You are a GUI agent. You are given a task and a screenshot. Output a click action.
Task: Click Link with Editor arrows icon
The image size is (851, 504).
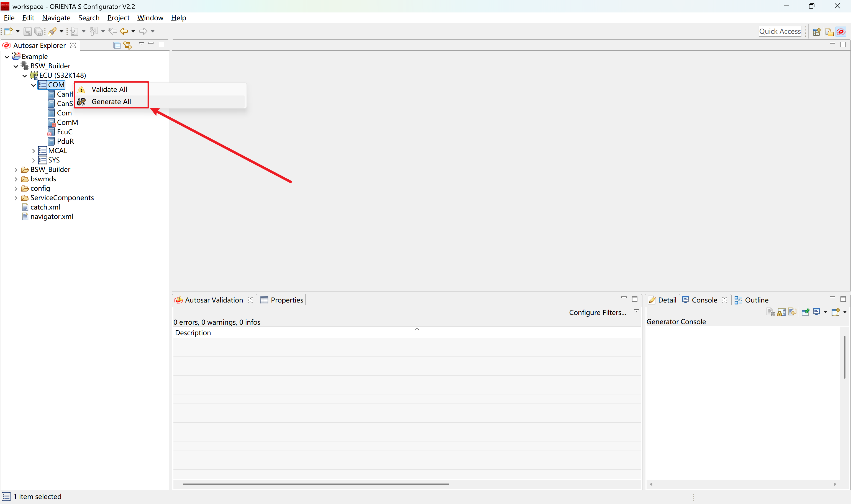[x=127, y=45]
